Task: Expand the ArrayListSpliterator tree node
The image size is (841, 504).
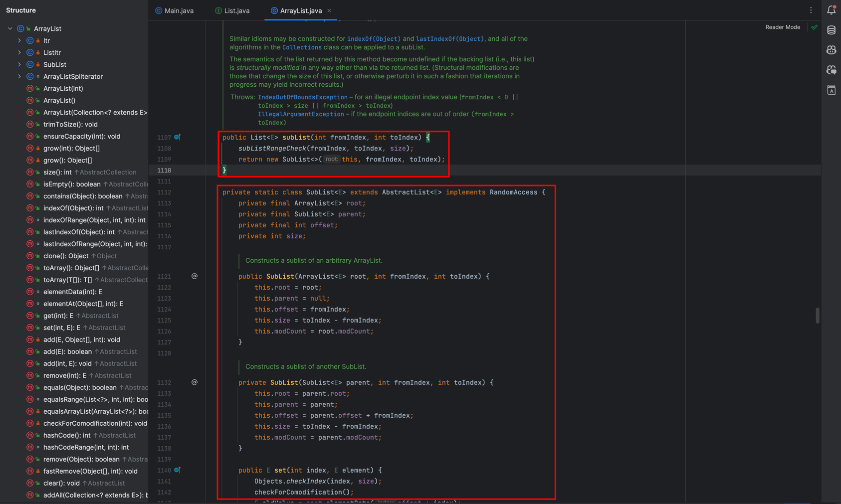Action: click(x=19, y=77)
